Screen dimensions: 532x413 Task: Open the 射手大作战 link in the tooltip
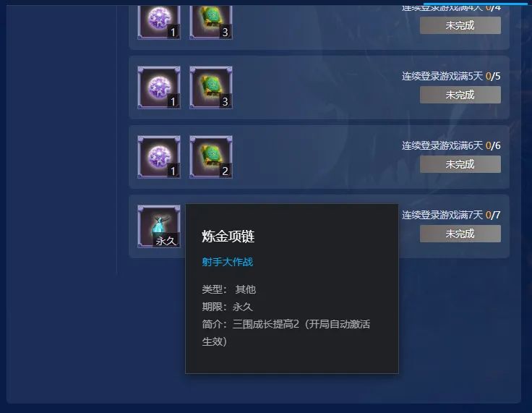[227, 262]
